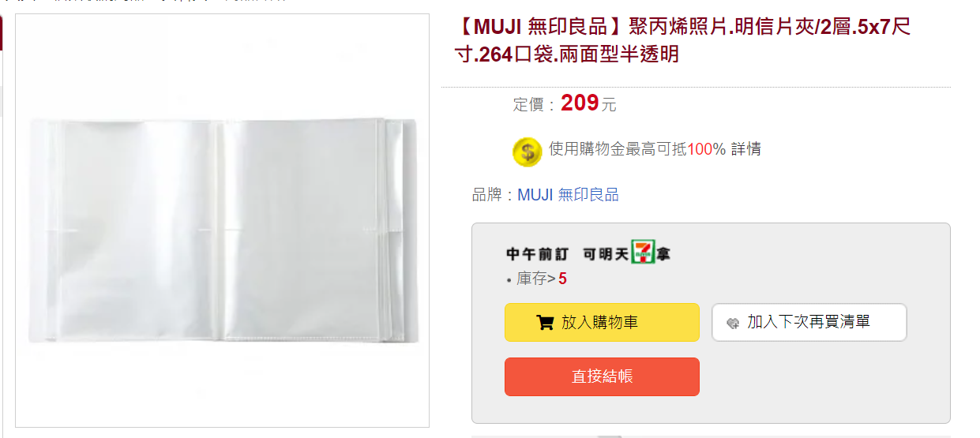
Task: Select the 加入下次再買清單 button
Action: tap(809, 322)
